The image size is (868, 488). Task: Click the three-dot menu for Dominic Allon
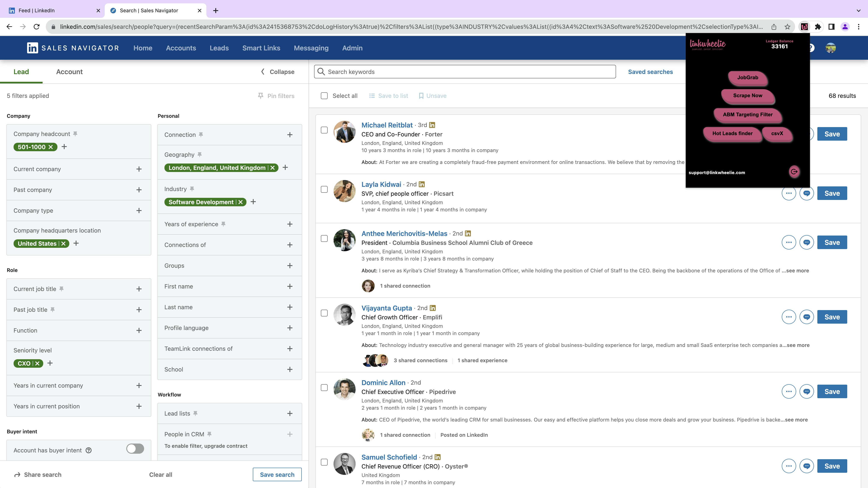(789, 391)
